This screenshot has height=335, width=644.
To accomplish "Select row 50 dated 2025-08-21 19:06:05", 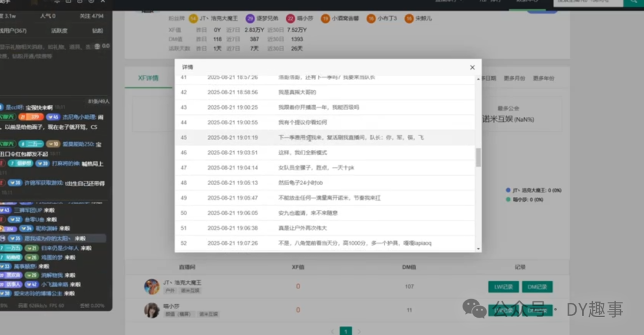I will point(324,213).
